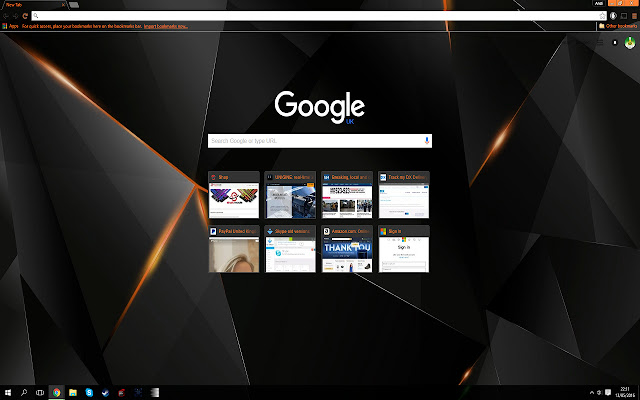The width and height of the screenshot is (640, 400).
Task: Click the browser Forward arrow
Action: (16, 16)
